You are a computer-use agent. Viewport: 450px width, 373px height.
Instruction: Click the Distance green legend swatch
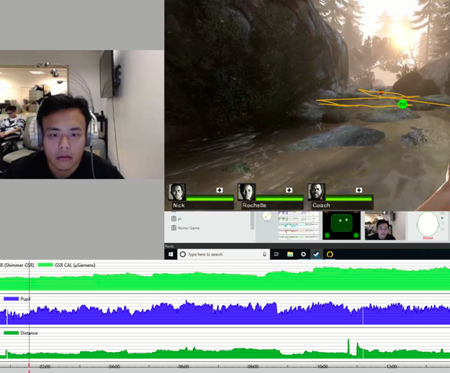click(x=11, y=333)
